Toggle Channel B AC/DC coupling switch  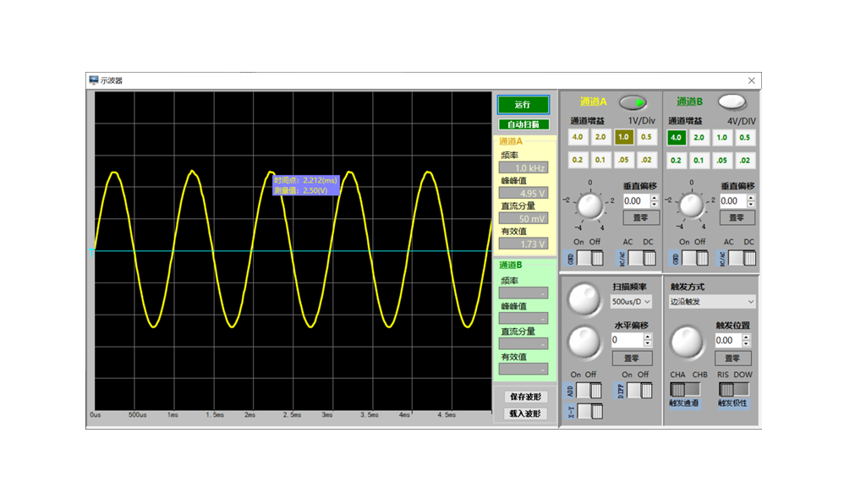coord(743,258)
